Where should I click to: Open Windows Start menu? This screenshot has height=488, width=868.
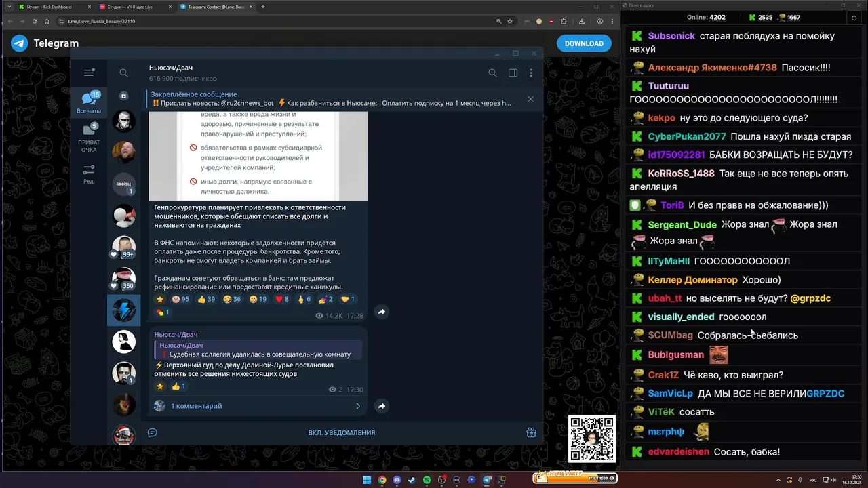coord(367,480)
